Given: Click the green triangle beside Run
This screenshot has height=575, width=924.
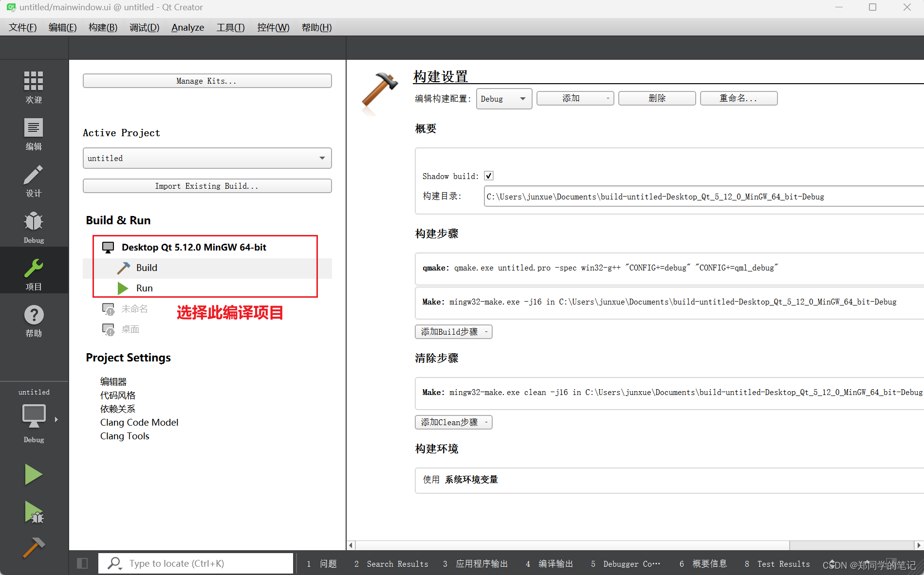Looking at the screenshot, I should point(123,288).
